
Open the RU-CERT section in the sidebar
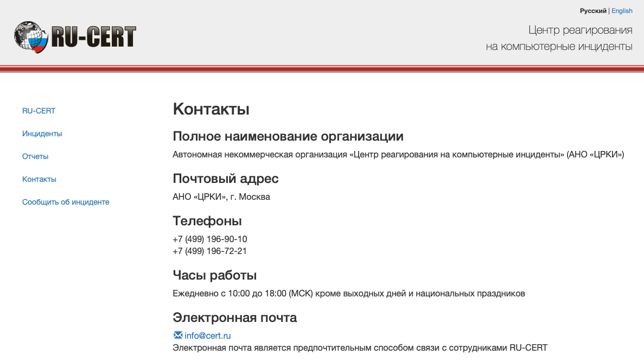pyautogui.click(x=38, y=111)
